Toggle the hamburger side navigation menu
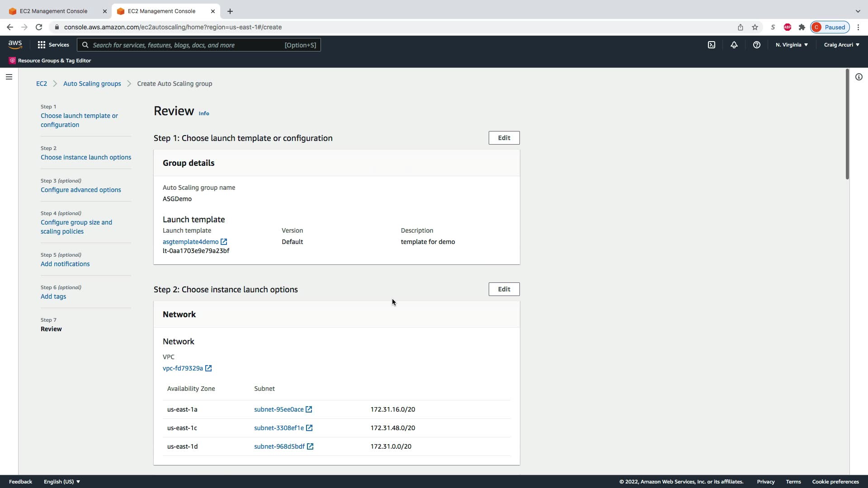Image resolution: width=868 pixels, height=488 pixels. pos(9,77)
